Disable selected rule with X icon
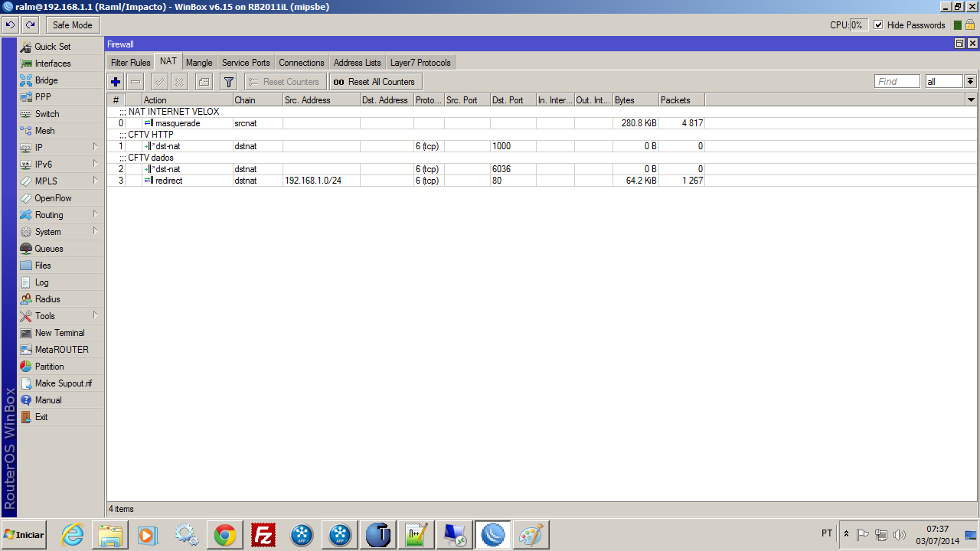This screenshot has width=980, height=551. 179,82
